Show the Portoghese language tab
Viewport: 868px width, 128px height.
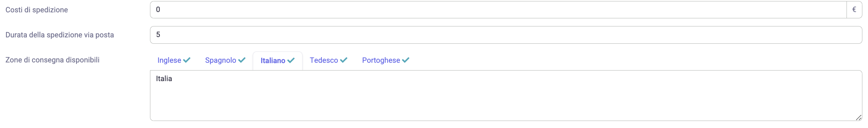click(386, 60)
